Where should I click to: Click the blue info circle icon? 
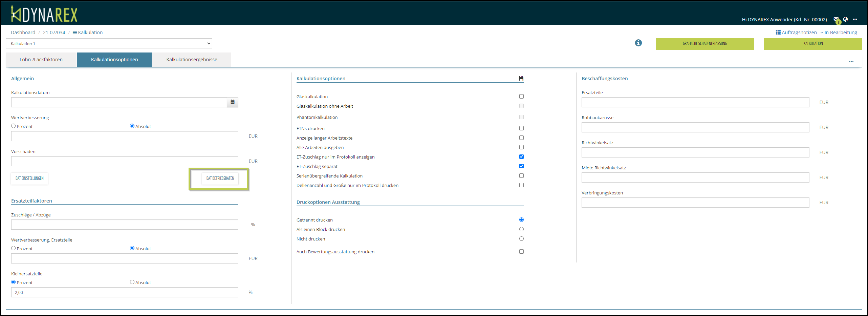tap(638, 43)
